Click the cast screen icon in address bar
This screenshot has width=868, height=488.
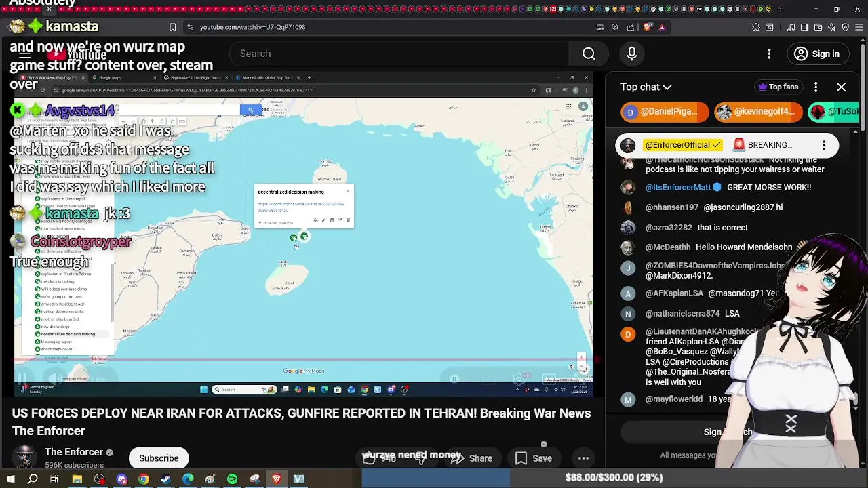600,27
